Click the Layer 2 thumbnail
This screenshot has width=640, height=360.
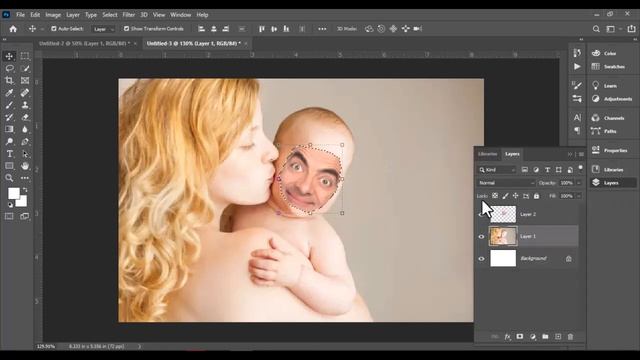503,214
